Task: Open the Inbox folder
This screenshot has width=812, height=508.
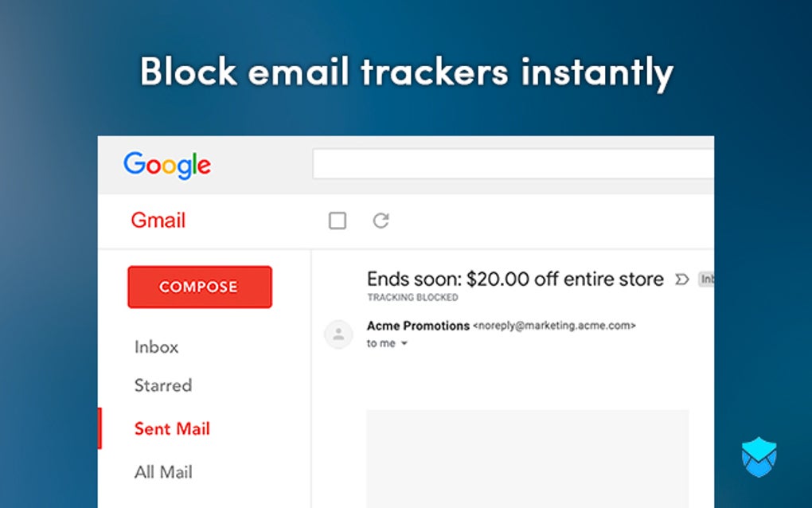Action: pos(156,347)
